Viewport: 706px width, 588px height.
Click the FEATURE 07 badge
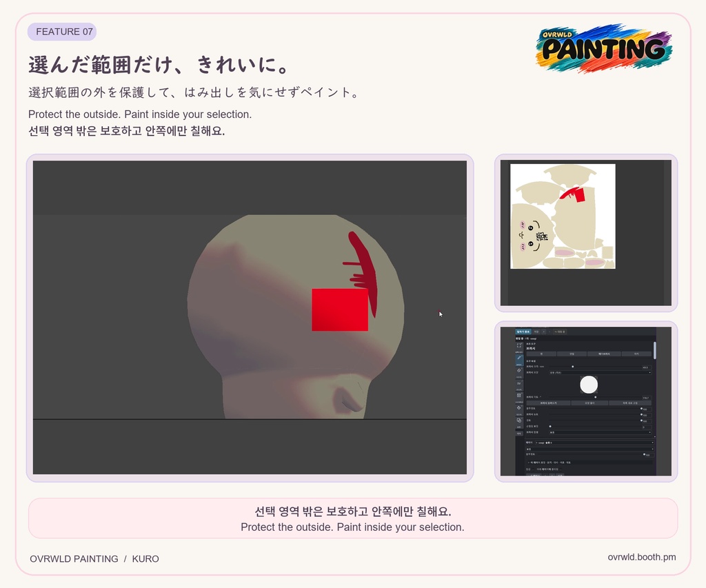[62, 32]
